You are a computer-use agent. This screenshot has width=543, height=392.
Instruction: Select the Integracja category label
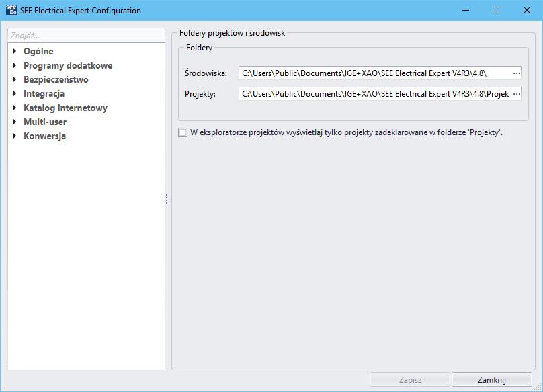pyautogui.click(x=44, y=94)
